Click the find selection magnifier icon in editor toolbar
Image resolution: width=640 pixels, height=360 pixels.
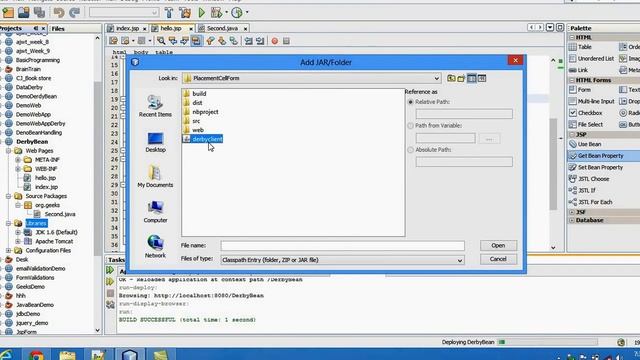[x=161, y=41]
